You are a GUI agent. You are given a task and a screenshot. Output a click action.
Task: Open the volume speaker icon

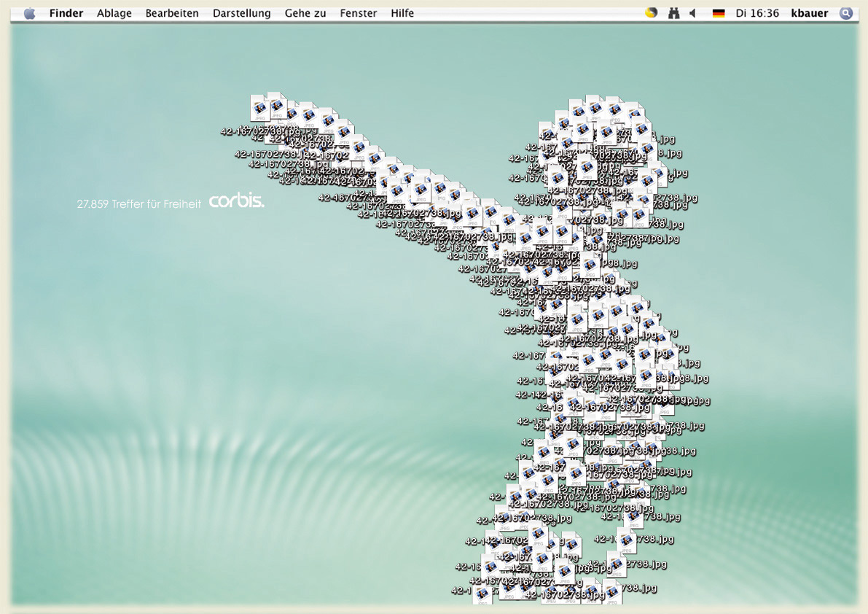click(x=693, y=13)
